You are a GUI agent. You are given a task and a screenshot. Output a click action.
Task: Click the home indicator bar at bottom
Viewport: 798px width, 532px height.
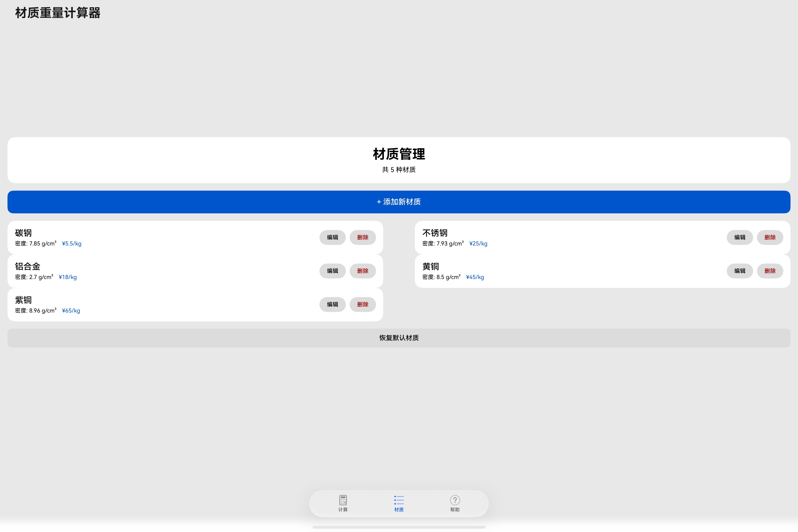[x=399, y=527]
